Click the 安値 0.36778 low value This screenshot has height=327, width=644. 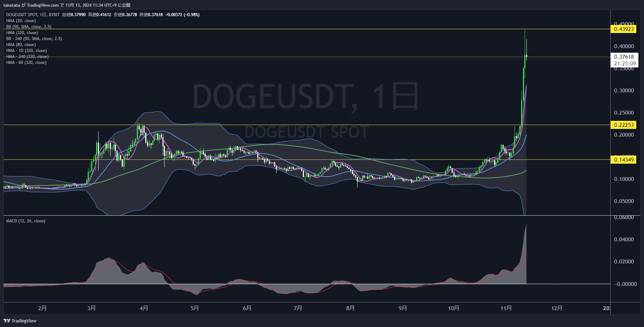125,15
